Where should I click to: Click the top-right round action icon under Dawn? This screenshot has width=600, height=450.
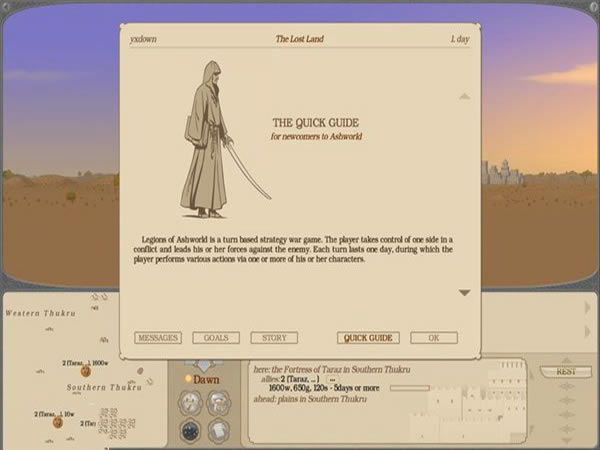pyautogui.click(x=218, y=403)
